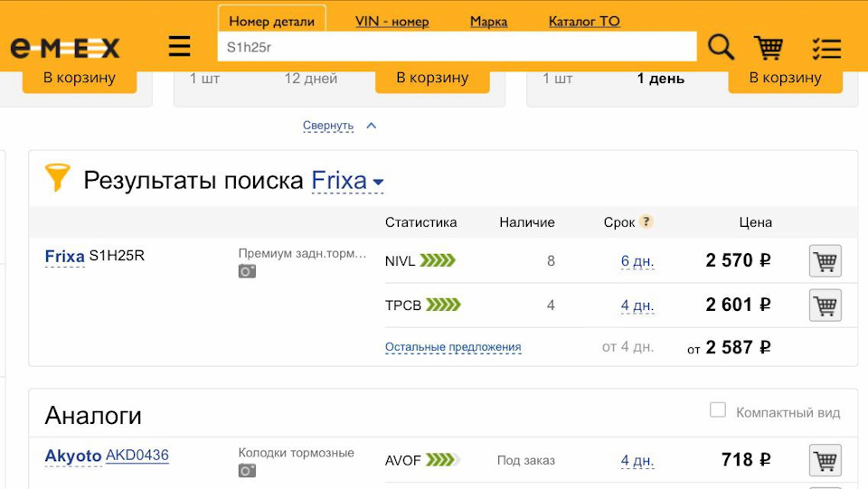Click the yellow filter funnel icon
Image resolution: width=868 pixels, height=489 pixels.
coord(57,177)
